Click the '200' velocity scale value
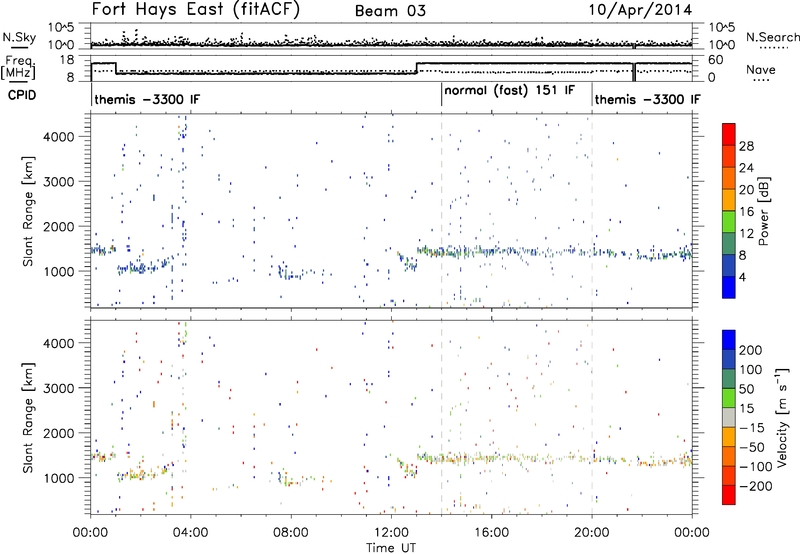 click(x=751, y=350)
